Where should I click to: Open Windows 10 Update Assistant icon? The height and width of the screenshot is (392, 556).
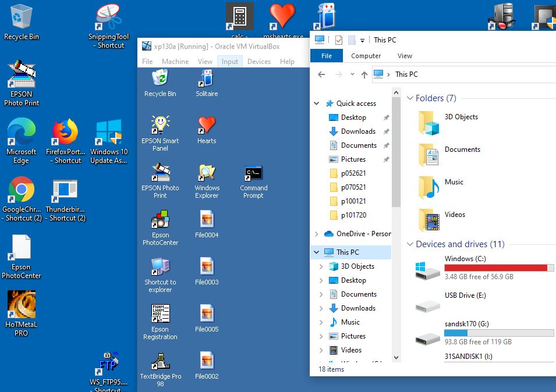108,141
